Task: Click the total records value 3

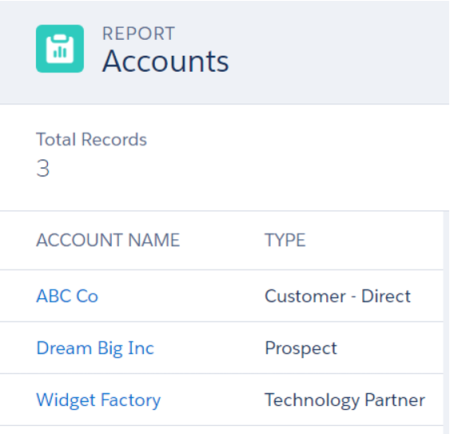Action: pyautogui.click(x=43, y=168)
